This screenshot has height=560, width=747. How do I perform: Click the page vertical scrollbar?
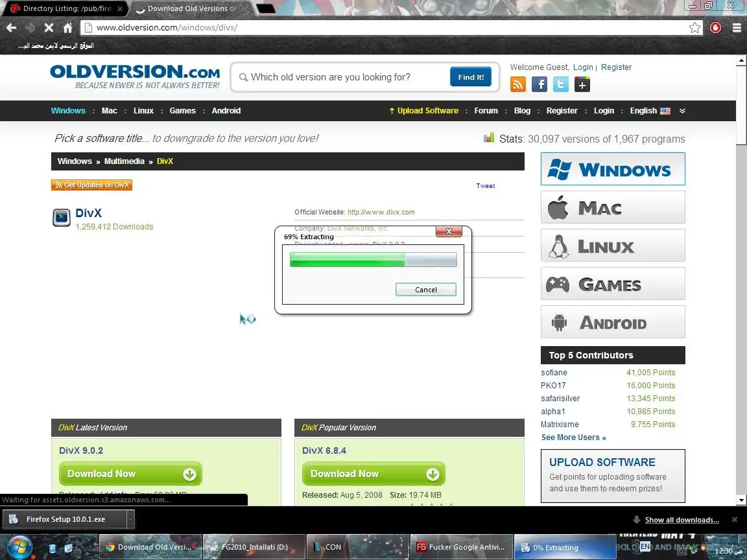pos(741,280)
